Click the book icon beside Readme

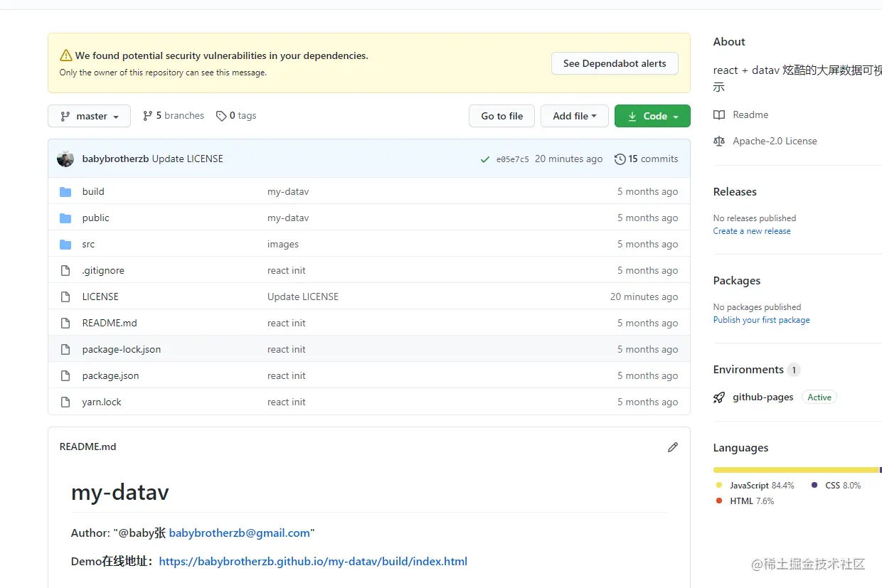click(x=719, y=114)
